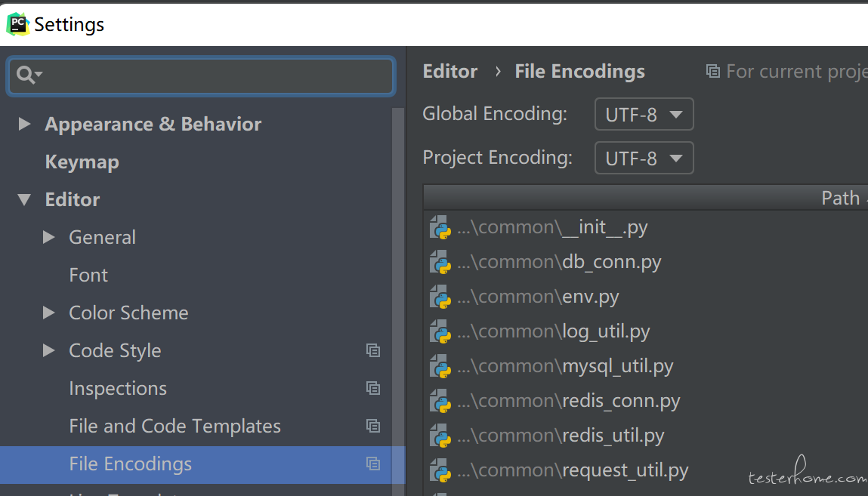Click the settings tree vertical scrollbar
This screenshot has height=496, width=868.
click(398, 301)
